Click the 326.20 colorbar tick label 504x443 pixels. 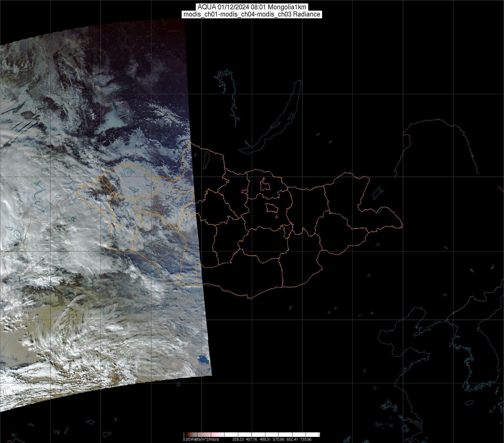click(238, 439)
